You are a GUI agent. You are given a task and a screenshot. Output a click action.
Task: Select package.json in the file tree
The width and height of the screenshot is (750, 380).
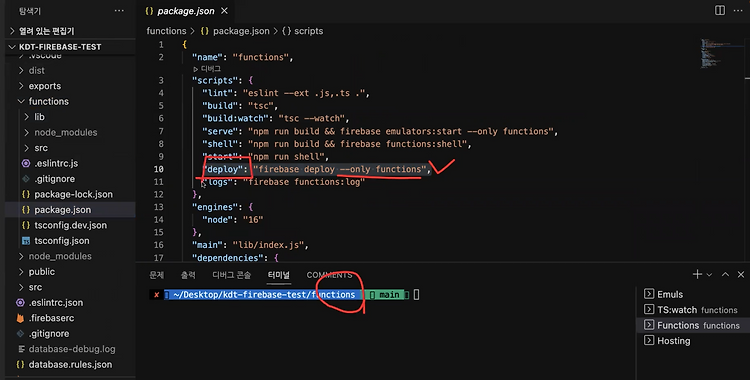62,210
